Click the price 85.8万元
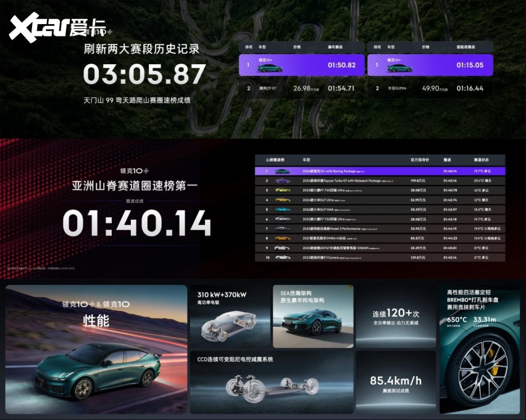This screenshot has width=526, height=420. pos(417,238)
